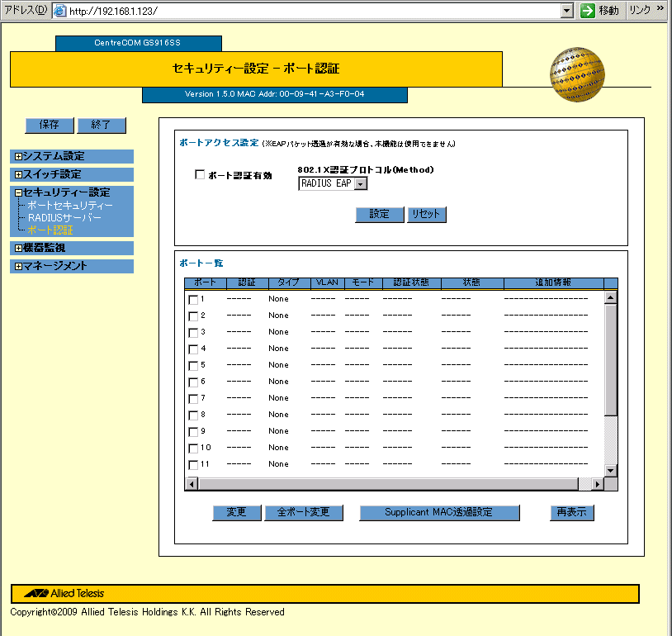Open the ポートセキュリティー page

point(69,205)
